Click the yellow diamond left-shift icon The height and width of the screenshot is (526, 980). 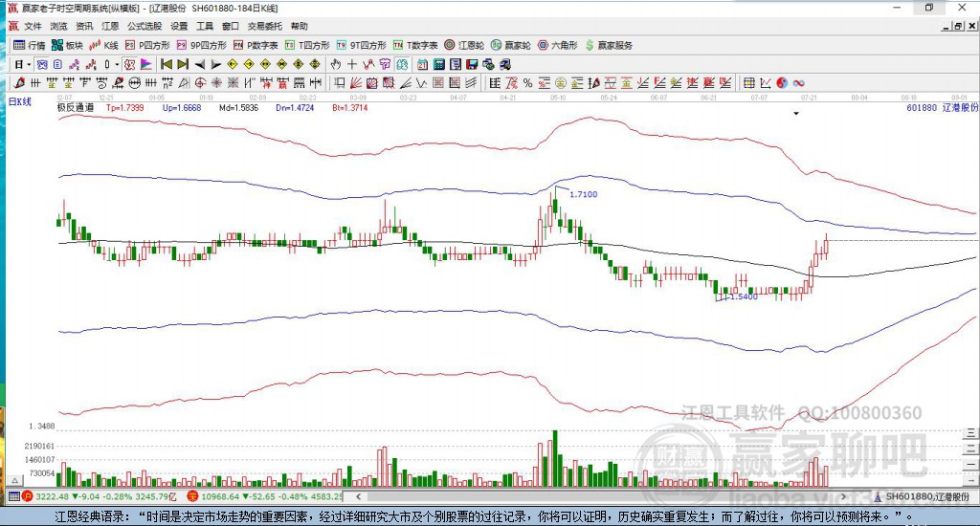(233, 64)
